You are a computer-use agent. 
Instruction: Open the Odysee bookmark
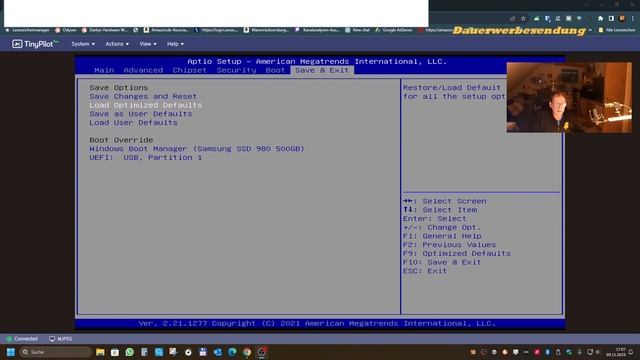66,30
